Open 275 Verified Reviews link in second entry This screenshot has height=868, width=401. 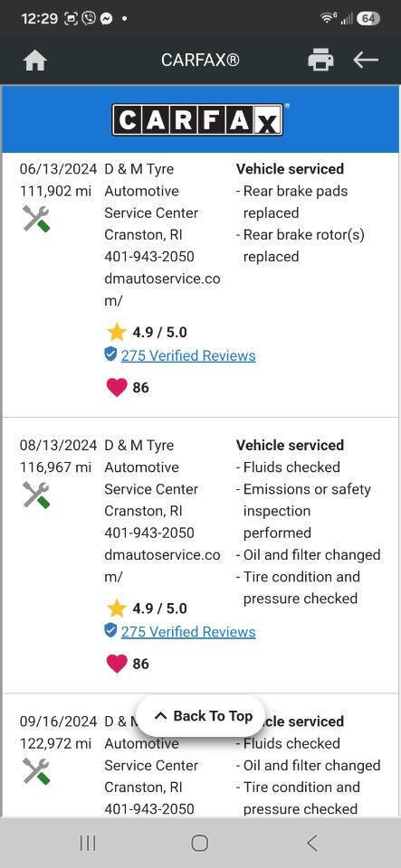pos(188,632)
